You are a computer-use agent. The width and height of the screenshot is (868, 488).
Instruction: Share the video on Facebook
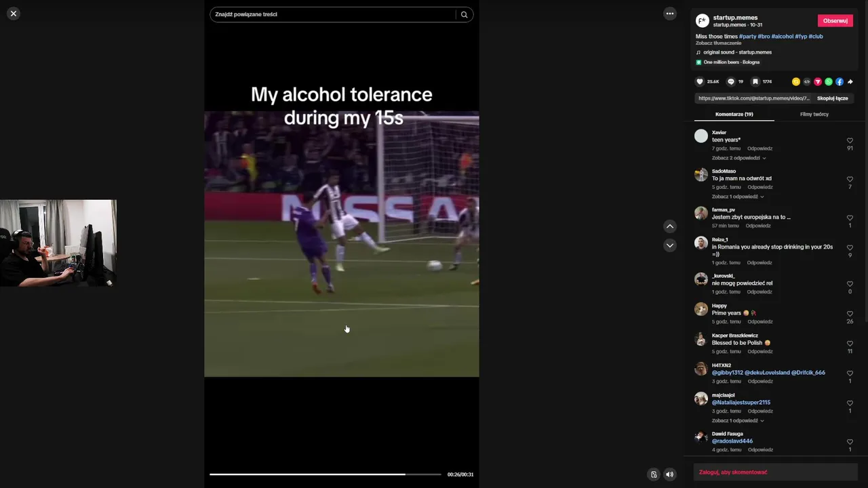[x=840, y=82]
